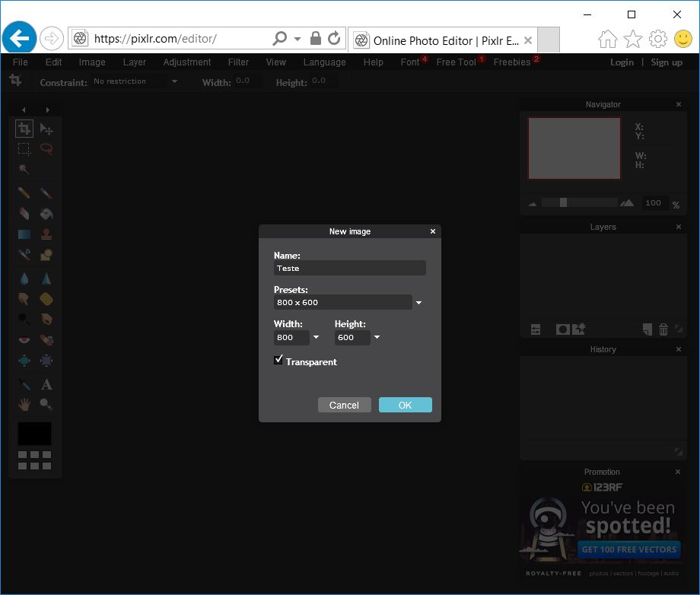This screenshot has width=700, height=595.
Task: Select the Crop tool in the toolbox
Action: pyautogui.click(x=24, y=129)
